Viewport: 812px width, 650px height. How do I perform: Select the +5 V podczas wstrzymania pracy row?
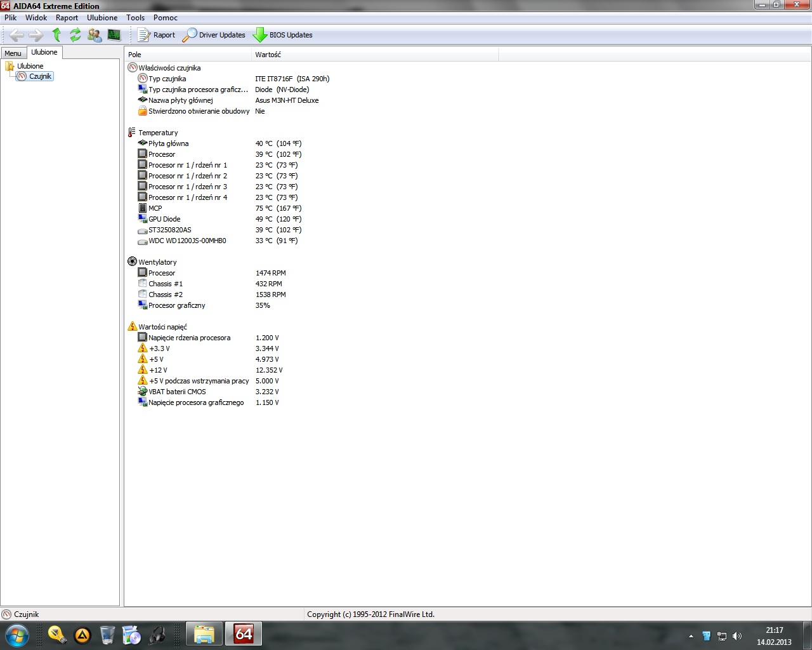coord(209,381)
